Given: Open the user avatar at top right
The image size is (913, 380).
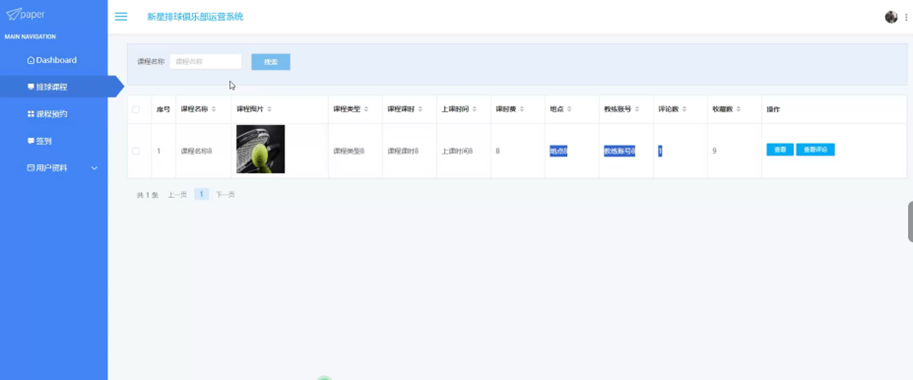Looking at the screenshot, I should 891,17.
